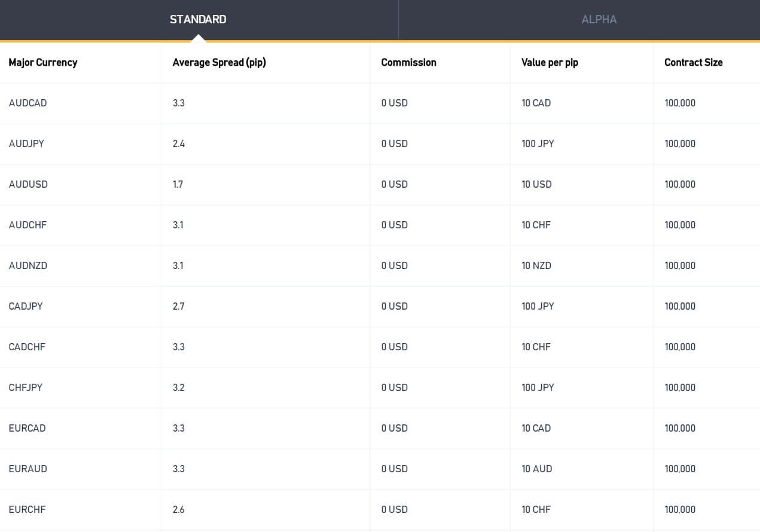The width and height of the screenshot is (760, 532).
Task: Select the CADJPY currency pair
Action: click(26, 306)
